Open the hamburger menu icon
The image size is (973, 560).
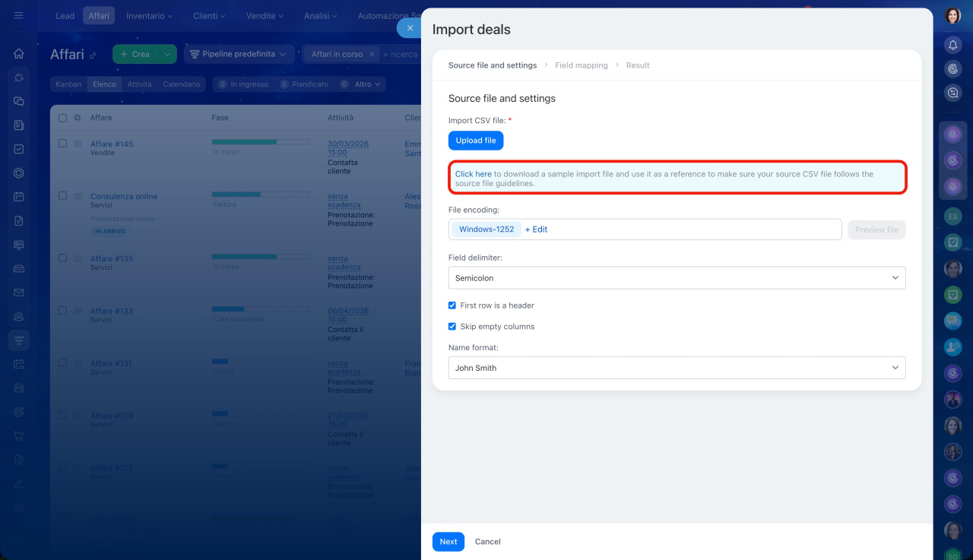pyautogui.click(x=19, y=16)
